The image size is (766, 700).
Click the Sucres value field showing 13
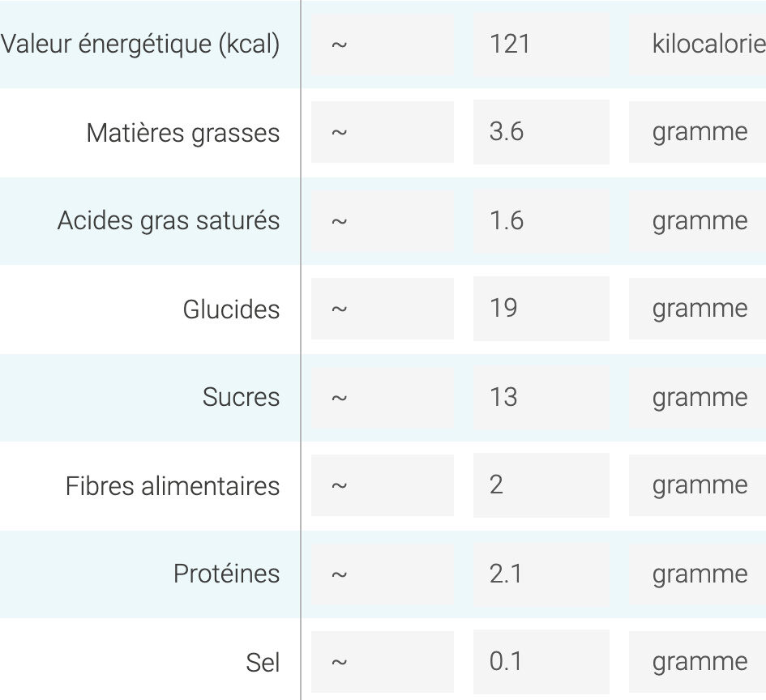[x=541, y=397]
